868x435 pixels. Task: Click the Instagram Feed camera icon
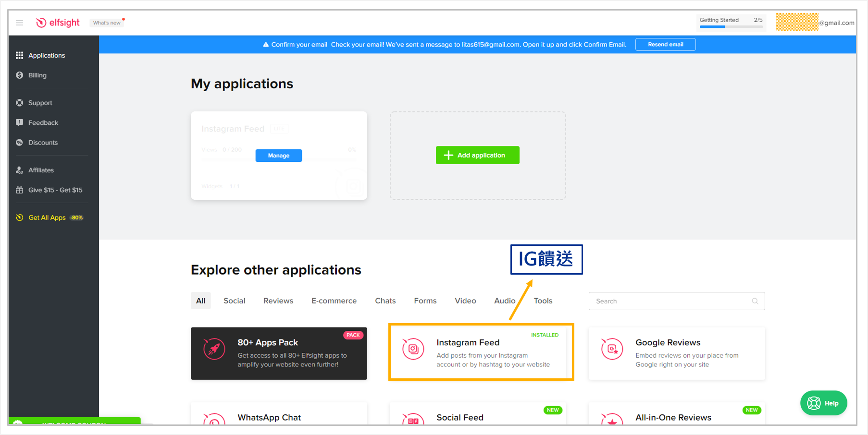(412, 349)
